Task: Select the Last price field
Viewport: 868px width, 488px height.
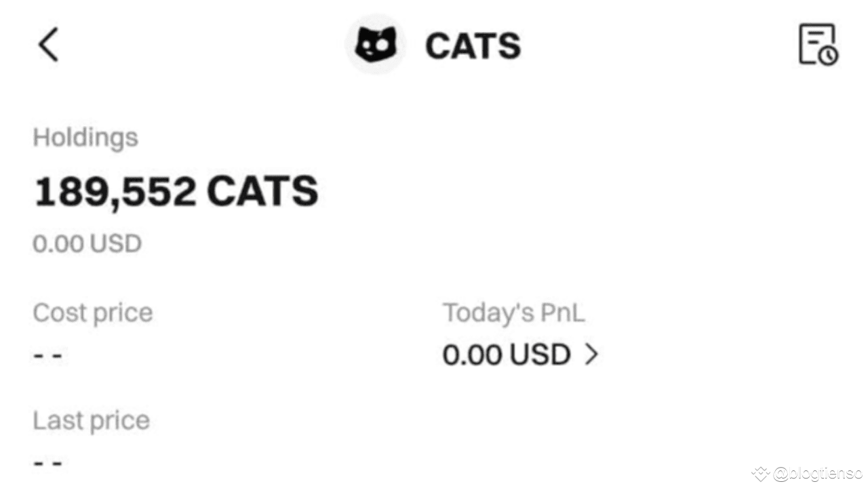Action: click(x=91, y=420)
